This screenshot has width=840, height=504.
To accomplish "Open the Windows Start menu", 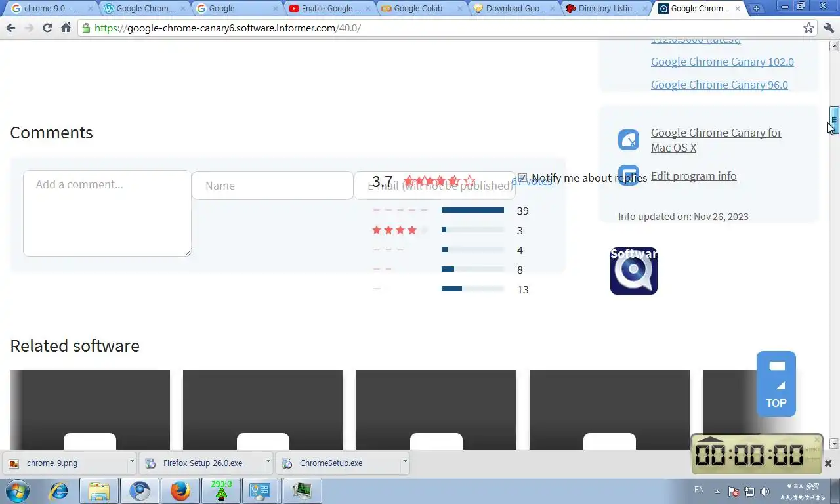I will click(18, 491).
